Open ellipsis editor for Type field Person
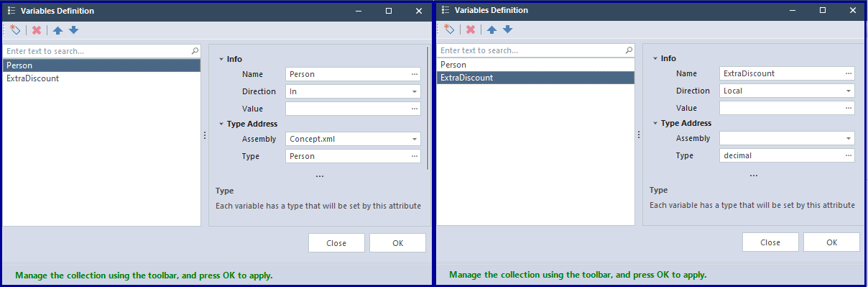This screenshot has height=287, width=868. click(x=415, y=156)
